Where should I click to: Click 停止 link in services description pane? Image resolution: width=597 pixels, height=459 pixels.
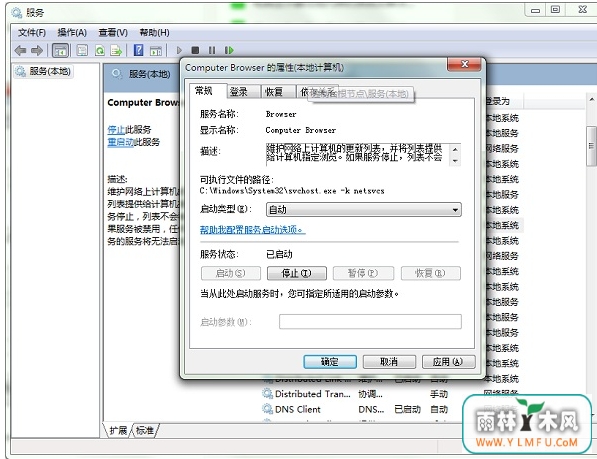(x=116, y=130)
